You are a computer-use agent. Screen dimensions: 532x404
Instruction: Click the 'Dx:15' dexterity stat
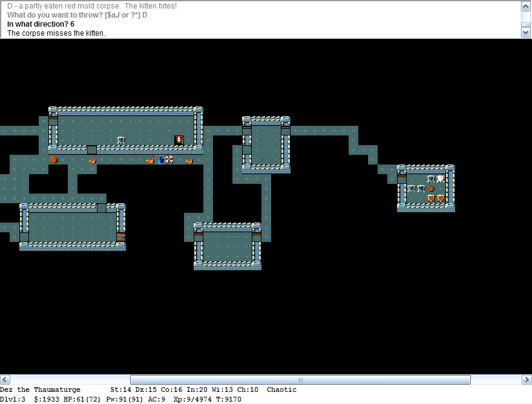pyautogui.click(x=146, y=389)
